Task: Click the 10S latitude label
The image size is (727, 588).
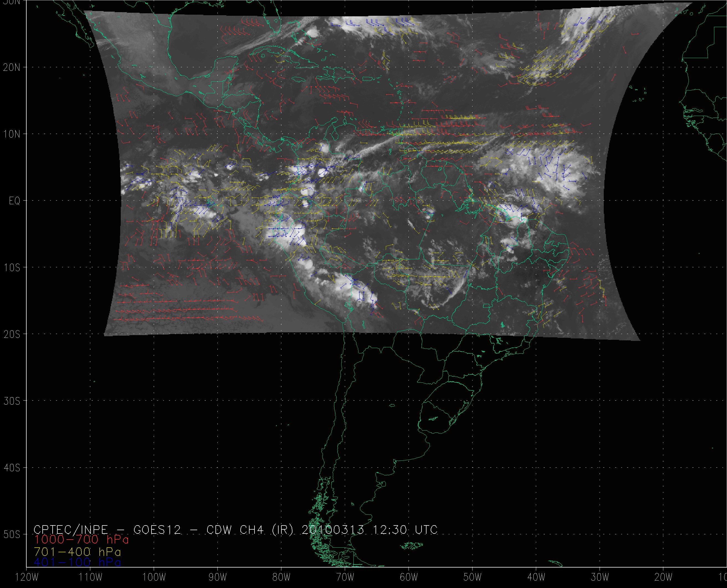Action: [12, 268]
